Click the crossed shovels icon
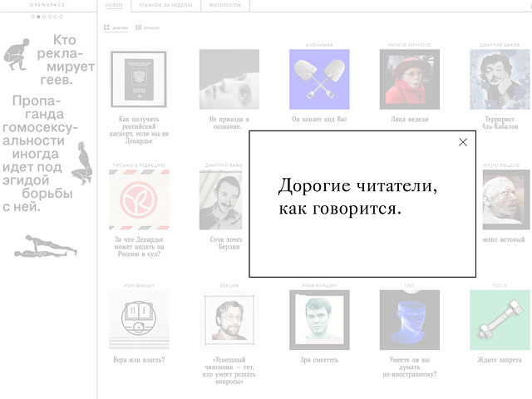Image resolution: width=532 pixels, height=399 pixels. coord(319,79)
